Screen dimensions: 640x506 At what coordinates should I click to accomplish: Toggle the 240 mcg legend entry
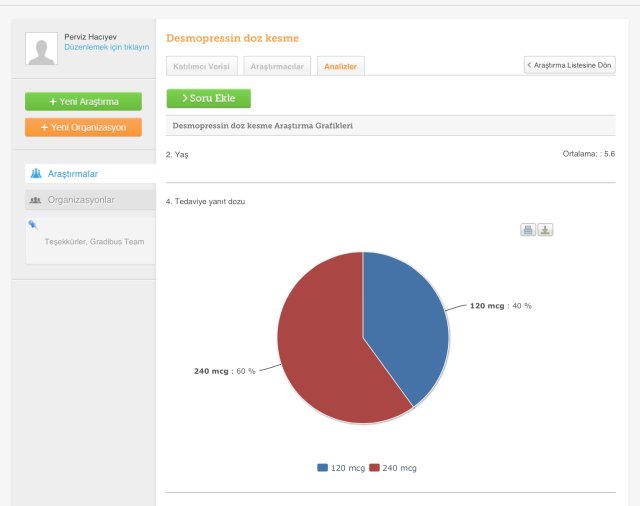[x=392, y=468]
